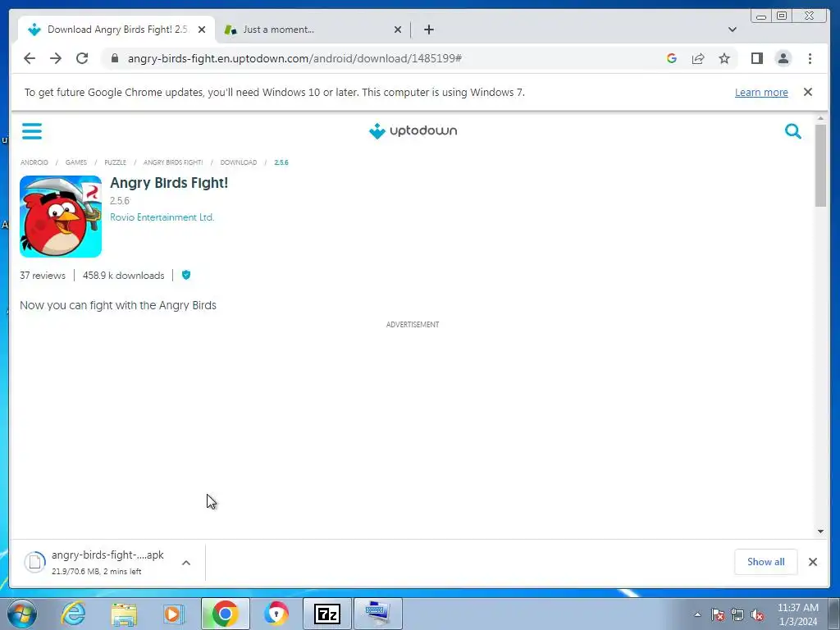Click the Uptodown search magnifier icon

pos(793,130)
